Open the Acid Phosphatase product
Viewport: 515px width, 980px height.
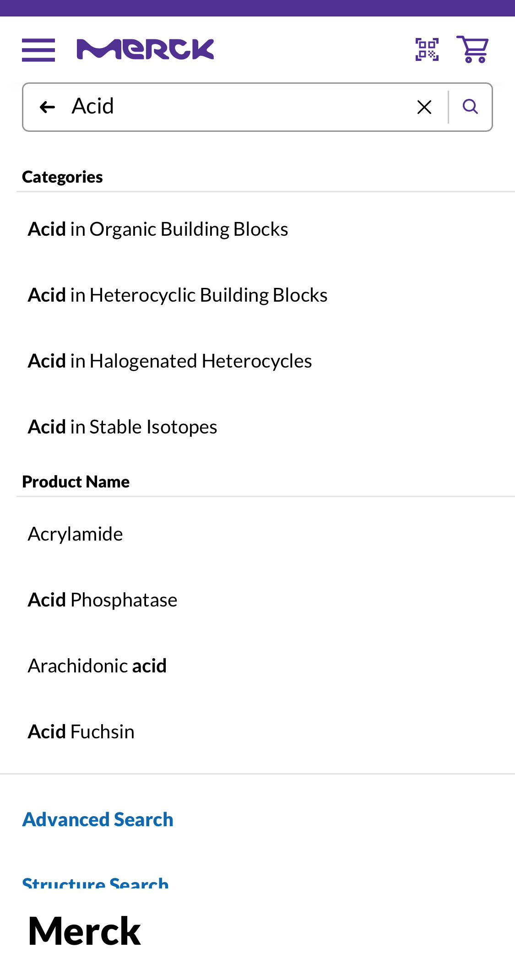(103, 599)
